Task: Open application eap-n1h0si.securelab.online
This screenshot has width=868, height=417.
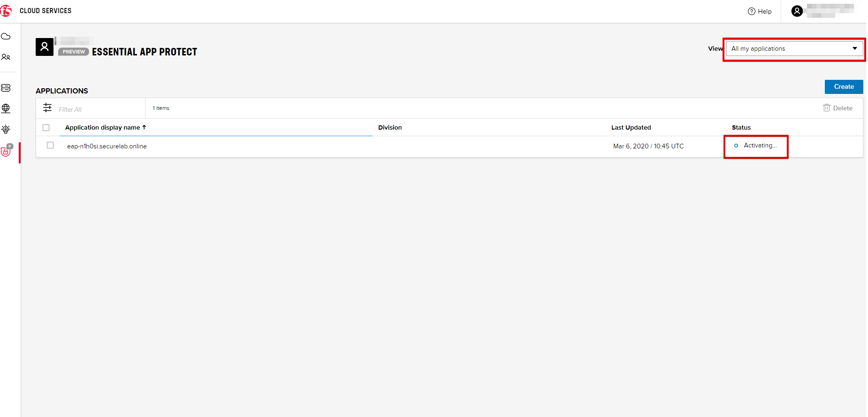Action: (107, 147)
